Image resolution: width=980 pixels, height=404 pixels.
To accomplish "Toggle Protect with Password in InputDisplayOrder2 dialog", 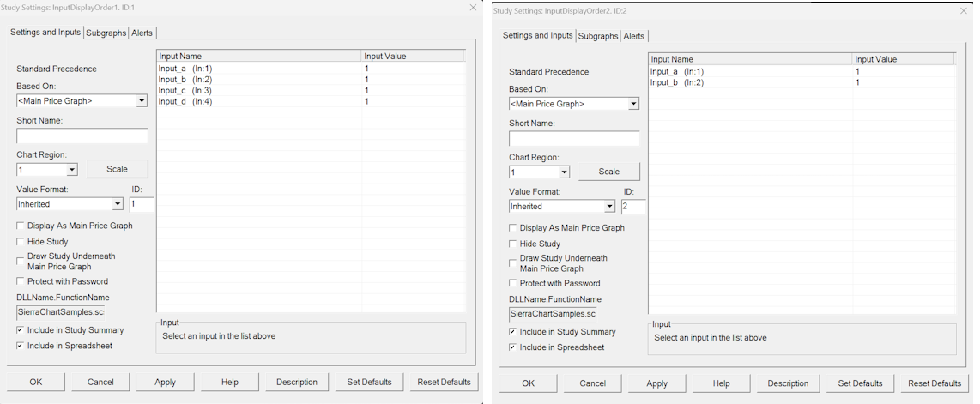I will tap(513, 283).
